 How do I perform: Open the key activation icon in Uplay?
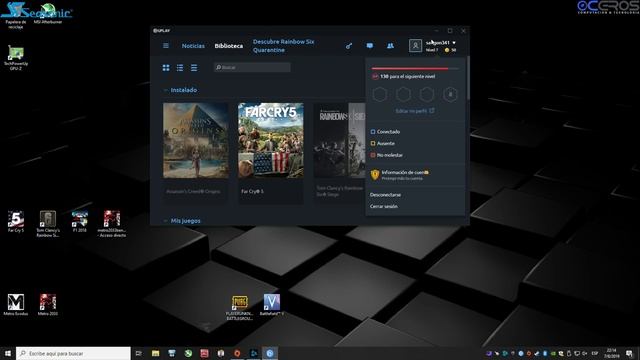pos(349,46)
